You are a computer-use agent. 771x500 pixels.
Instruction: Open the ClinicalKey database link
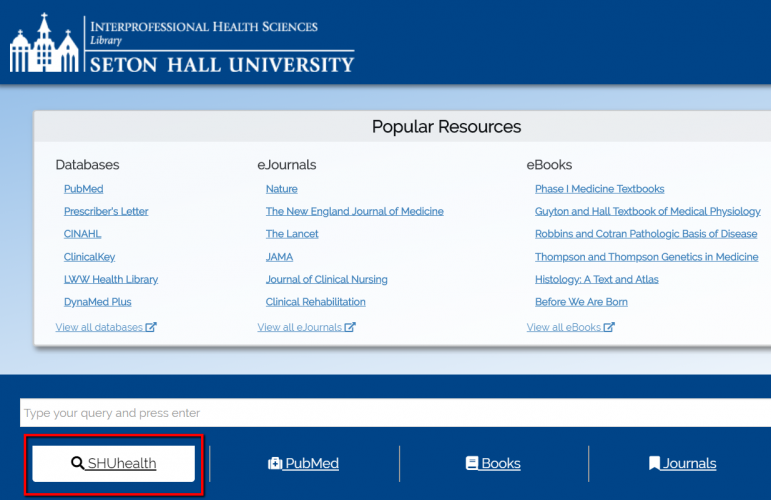tap(89, 257)
